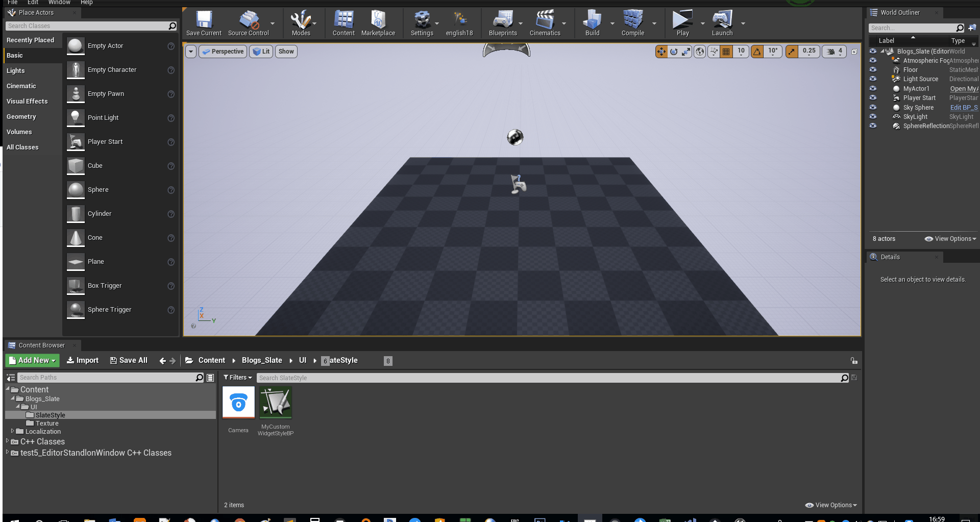The image size is (980, 522).
Task: Open the Window menu
Action: [x=59, y=3]
